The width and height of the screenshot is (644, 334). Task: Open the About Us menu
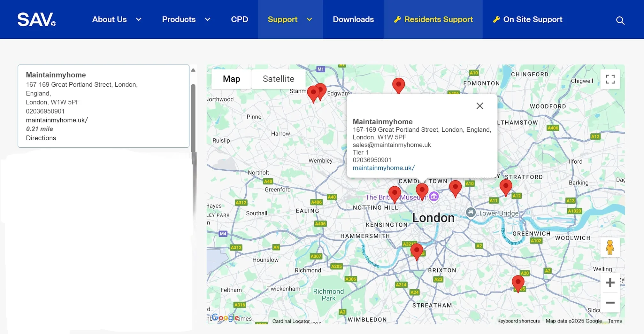110,19
